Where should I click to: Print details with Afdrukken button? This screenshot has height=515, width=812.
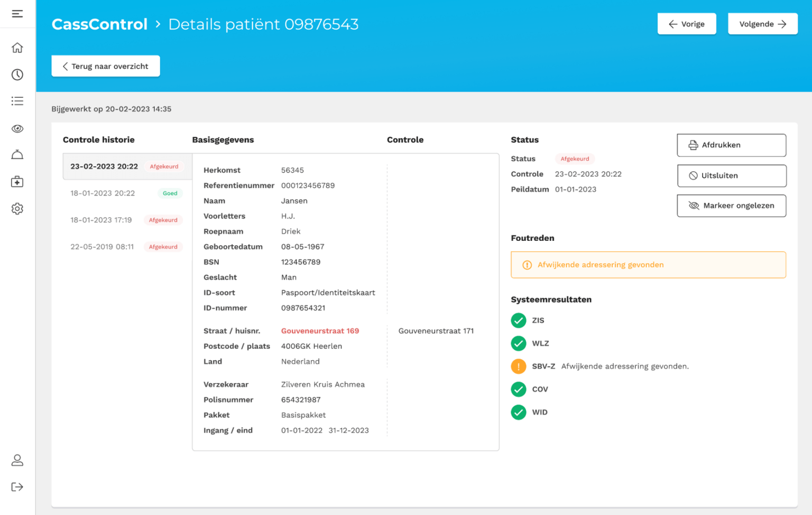click(x=731, y=145)
